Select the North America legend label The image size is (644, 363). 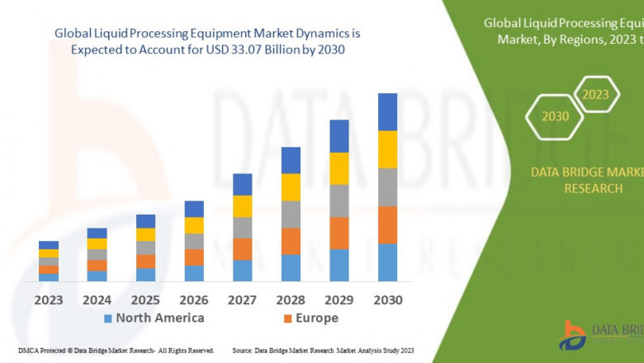[x=160, y=318]
